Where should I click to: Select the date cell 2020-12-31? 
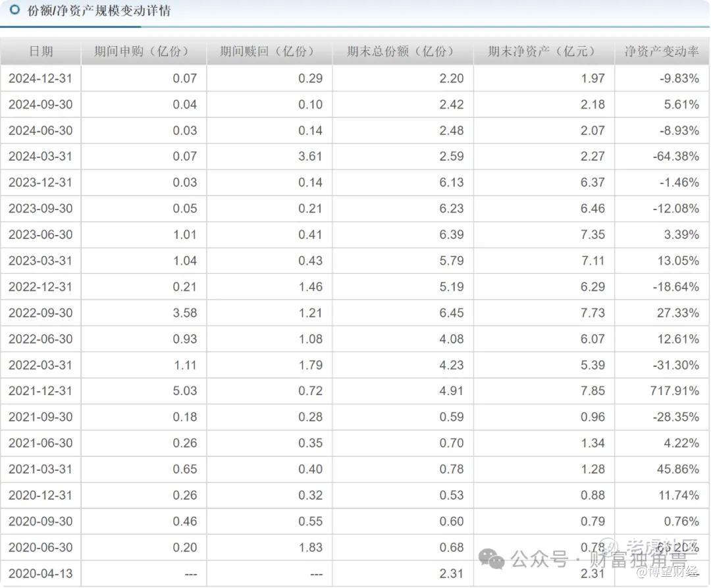tap(40, 495)
